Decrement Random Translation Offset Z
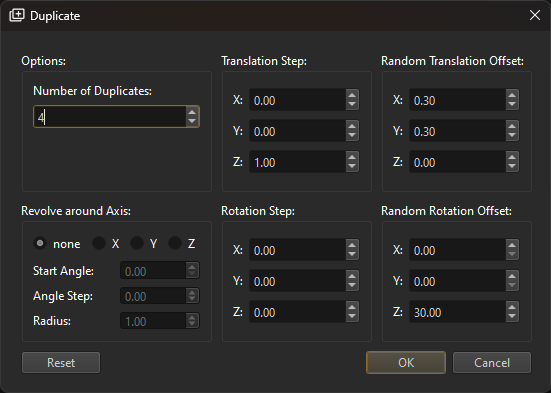This screenshot has height=393, width=551. 512,166
